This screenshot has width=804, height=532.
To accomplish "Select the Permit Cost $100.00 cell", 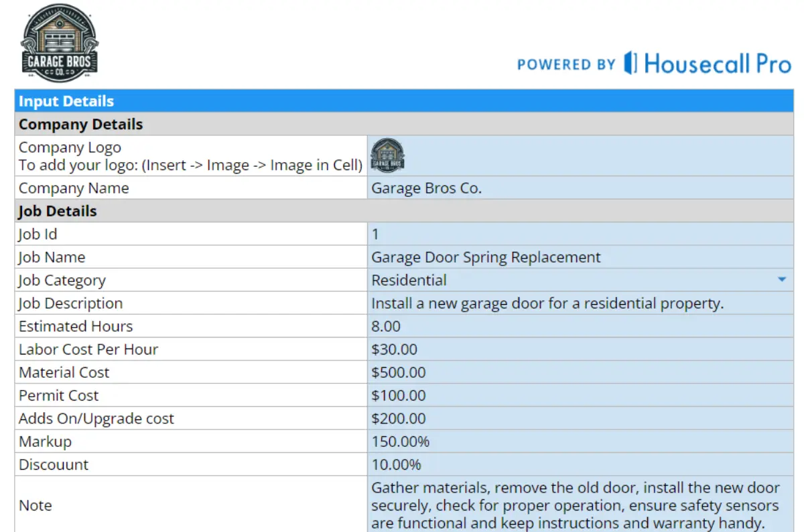I will (x=580, y=395).
